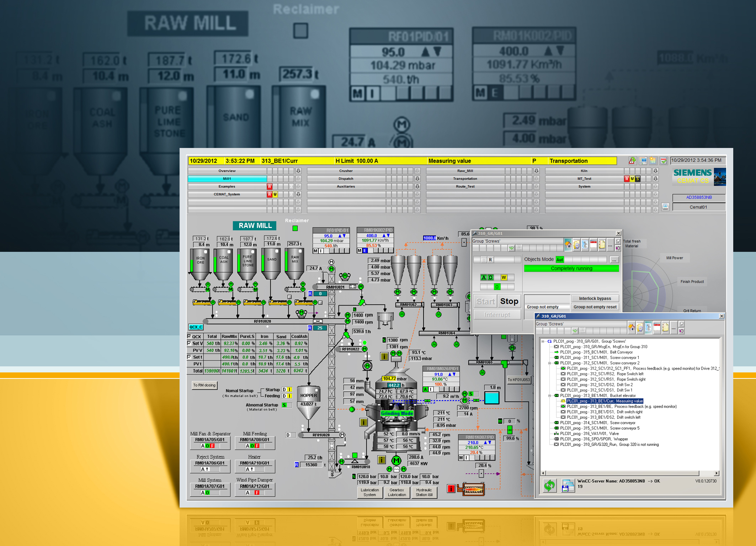
Task: Collapse the 312_SC1/M01 Screw conveyor 2 node
Action: [x=550, y=363]
